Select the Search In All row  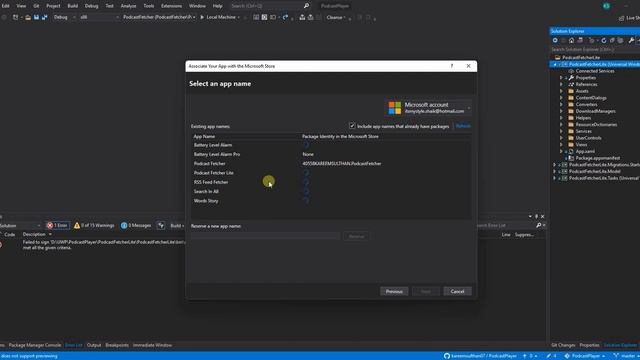[x=331, y=191]
